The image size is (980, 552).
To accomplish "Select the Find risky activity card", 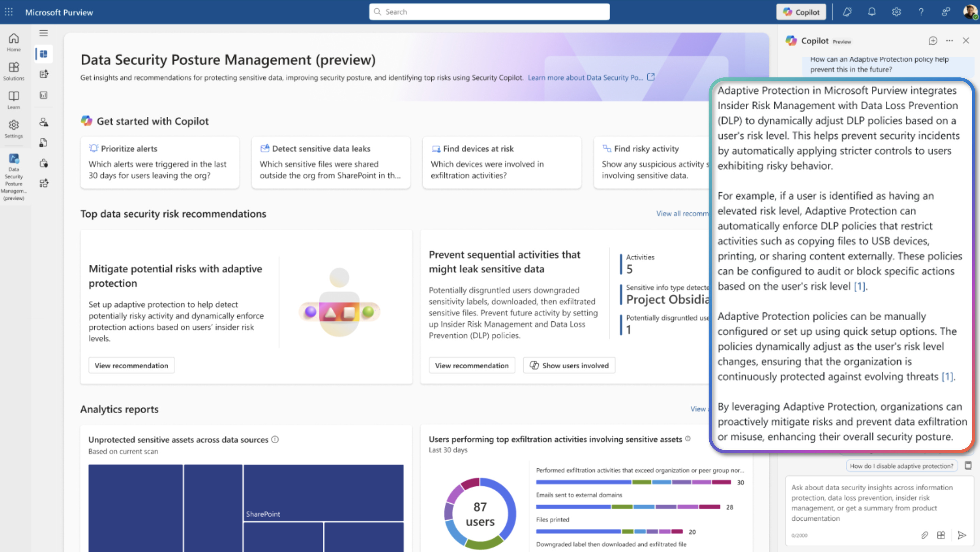I will (x=652, y=163).
